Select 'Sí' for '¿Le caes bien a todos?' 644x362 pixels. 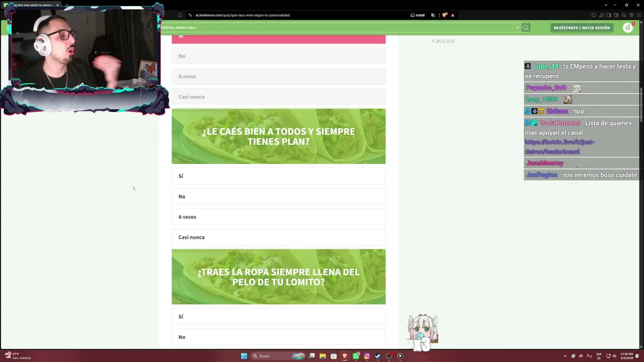point(278,176)
